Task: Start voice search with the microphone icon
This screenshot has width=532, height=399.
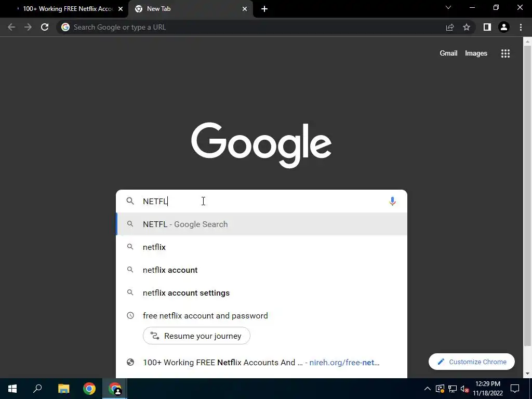Action: (392, 201)
